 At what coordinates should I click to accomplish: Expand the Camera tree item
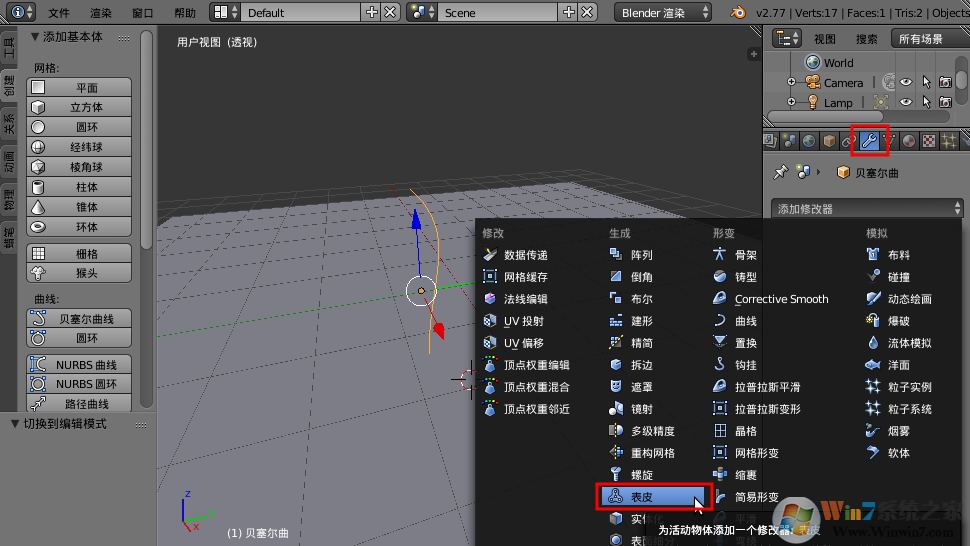click(791, 82)
